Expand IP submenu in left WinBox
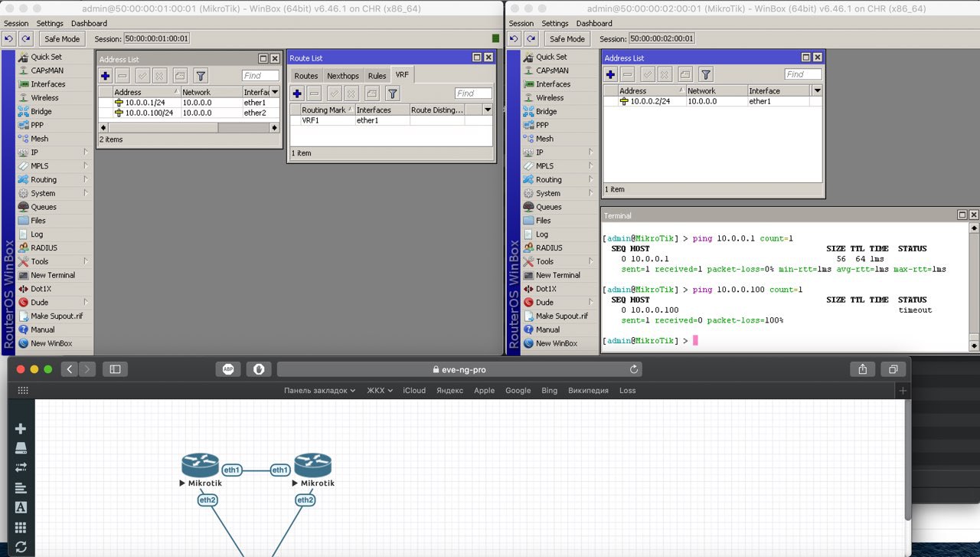Viewport: 980px width, 557px height. (86, 152)
